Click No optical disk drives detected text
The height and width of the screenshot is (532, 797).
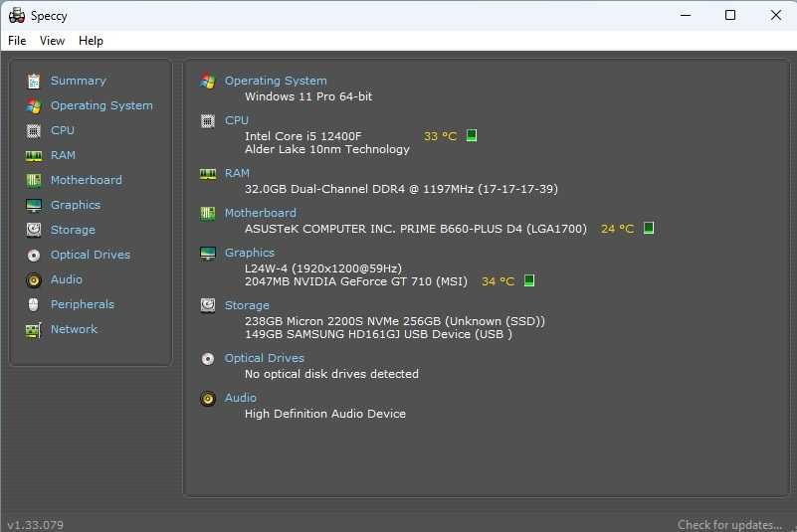[331, 374]
